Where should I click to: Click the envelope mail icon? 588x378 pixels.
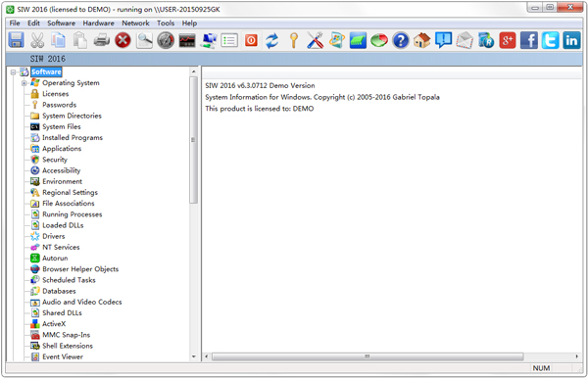465,40
